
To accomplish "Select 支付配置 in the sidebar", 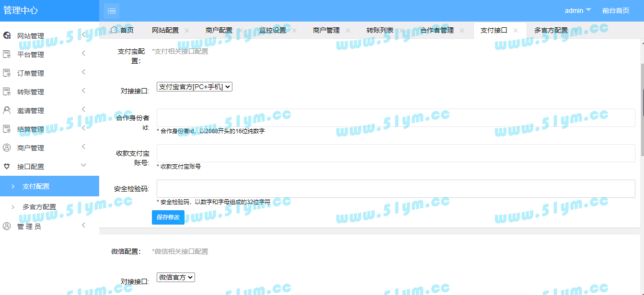I will click(49, 186).
